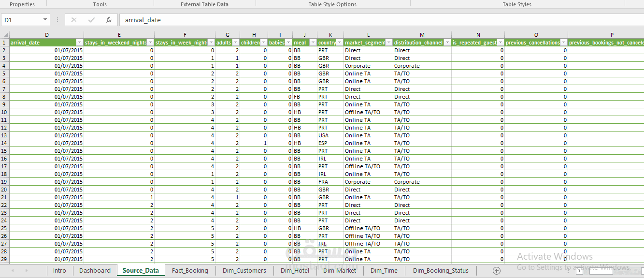
Task: Click the horizontal scrollbar left arrow
Action: click(x=579, y=271)
